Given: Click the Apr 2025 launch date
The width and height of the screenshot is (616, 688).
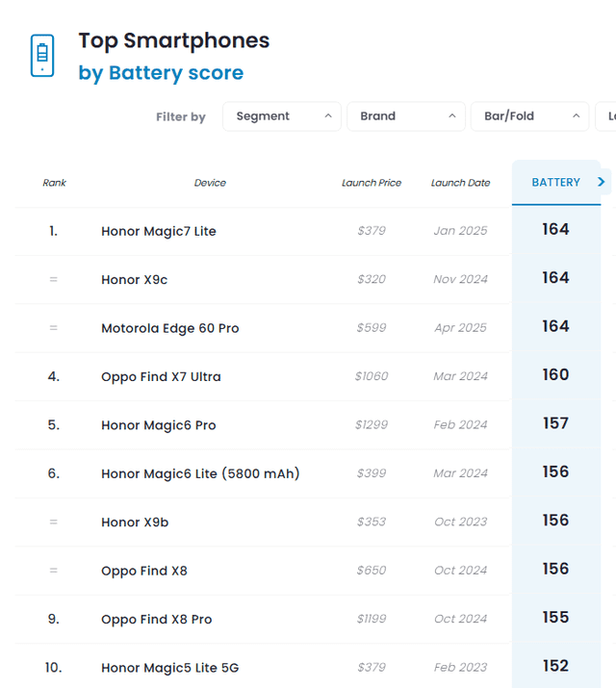Looking at the screenshot, I should [x=460, y=327].
